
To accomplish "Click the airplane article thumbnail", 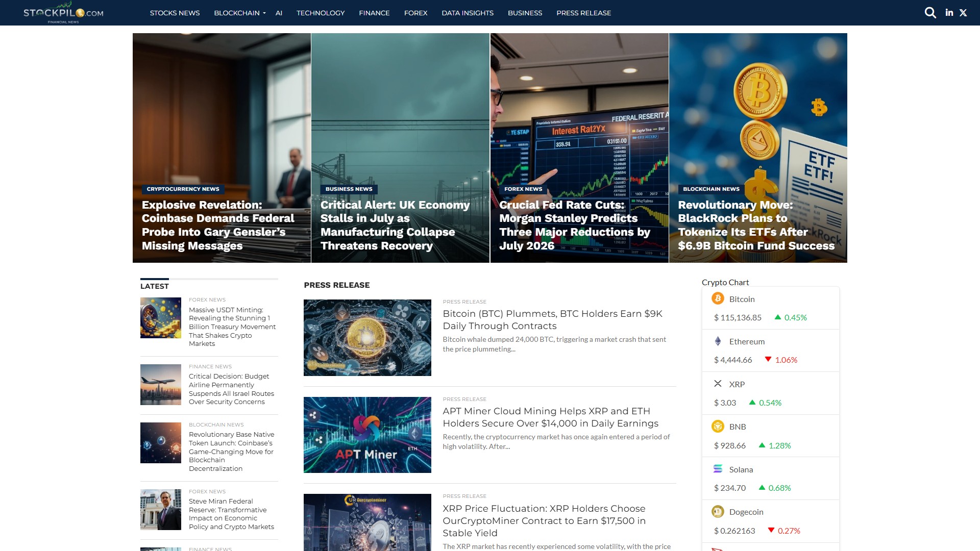I will point(161,385).
